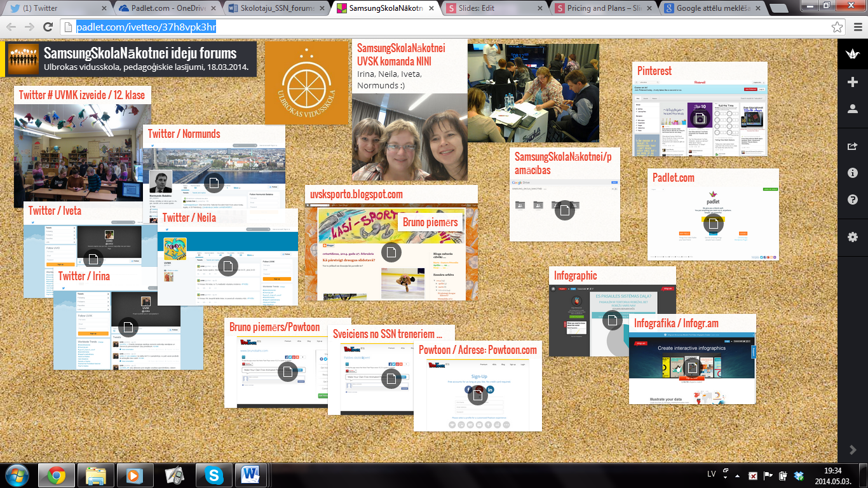Open the document icon on Twitter / Iveta post
This screenshot has width=868, height=488.
(x=93, y=259)
